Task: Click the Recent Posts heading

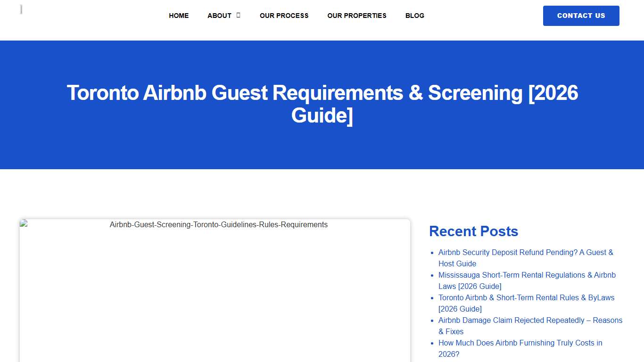Action: (473, 231)
